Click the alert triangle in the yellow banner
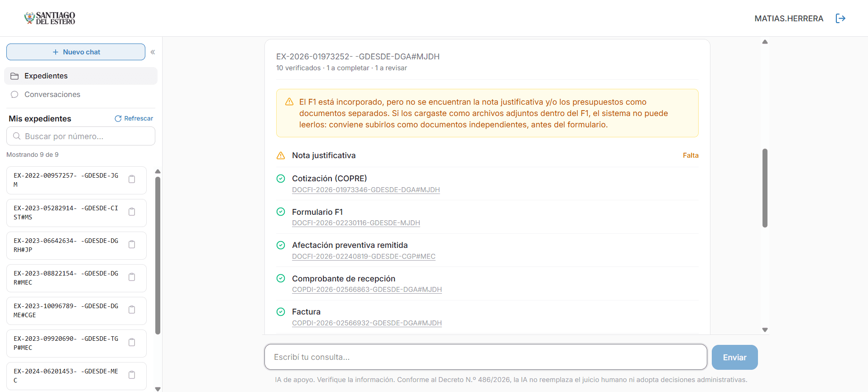This screenshot has height=392, width=868. point(289,102)
